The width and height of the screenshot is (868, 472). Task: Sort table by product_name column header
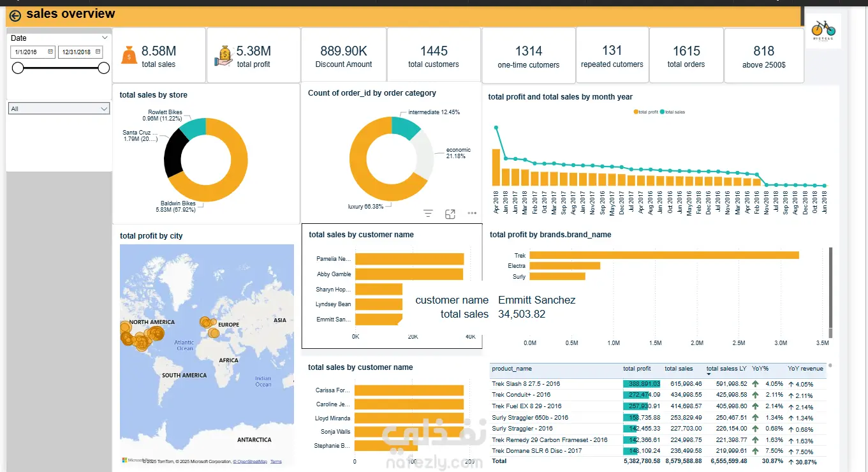(511, 369)
